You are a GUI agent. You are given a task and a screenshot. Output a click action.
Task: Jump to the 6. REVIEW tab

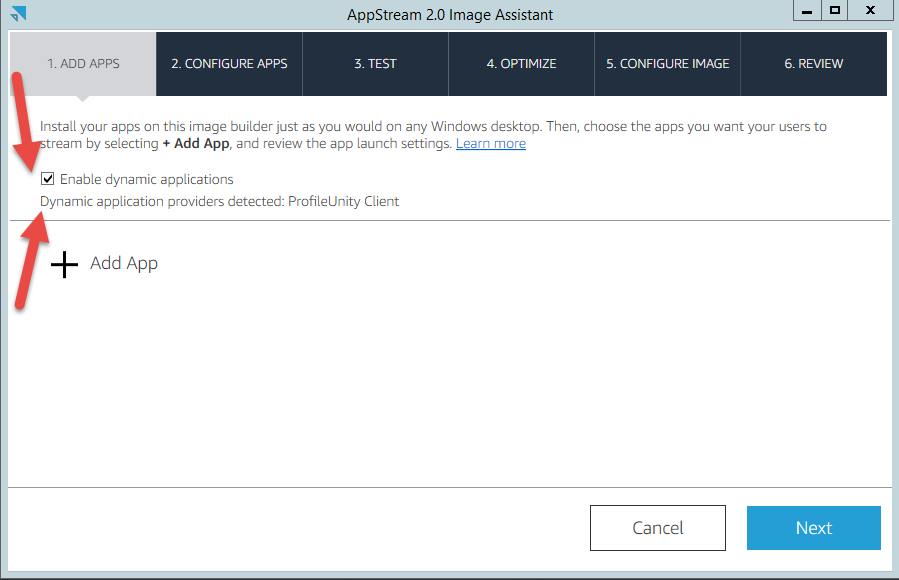814,64
